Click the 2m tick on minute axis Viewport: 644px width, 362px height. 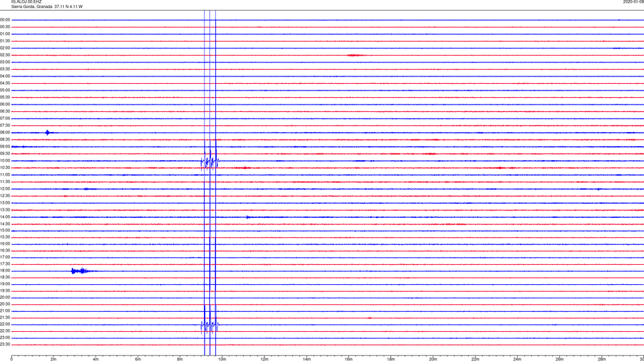54,359
